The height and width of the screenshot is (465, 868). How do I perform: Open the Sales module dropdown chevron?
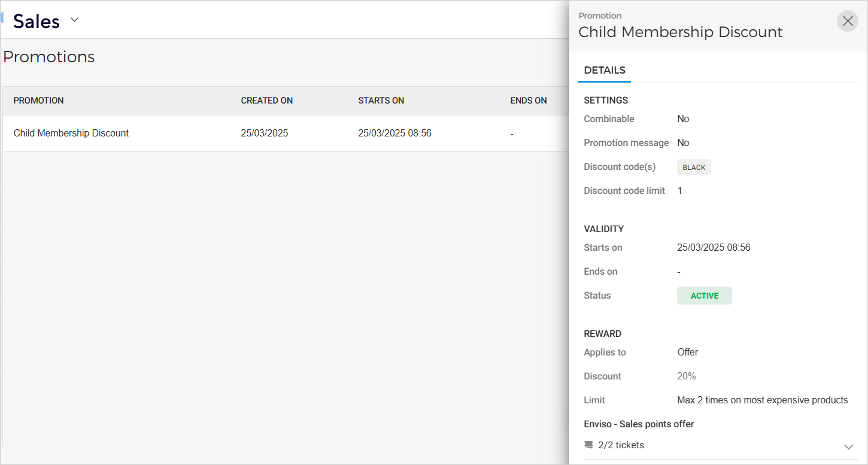[x=74, y=20]
